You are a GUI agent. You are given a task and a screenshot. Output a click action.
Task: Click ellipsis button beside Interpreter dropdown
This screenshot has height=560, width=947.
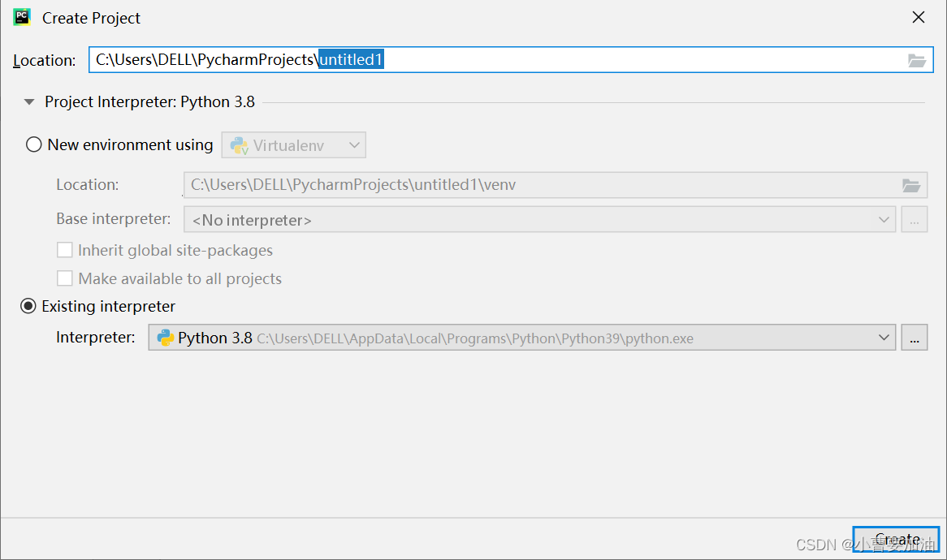point(915,338)
